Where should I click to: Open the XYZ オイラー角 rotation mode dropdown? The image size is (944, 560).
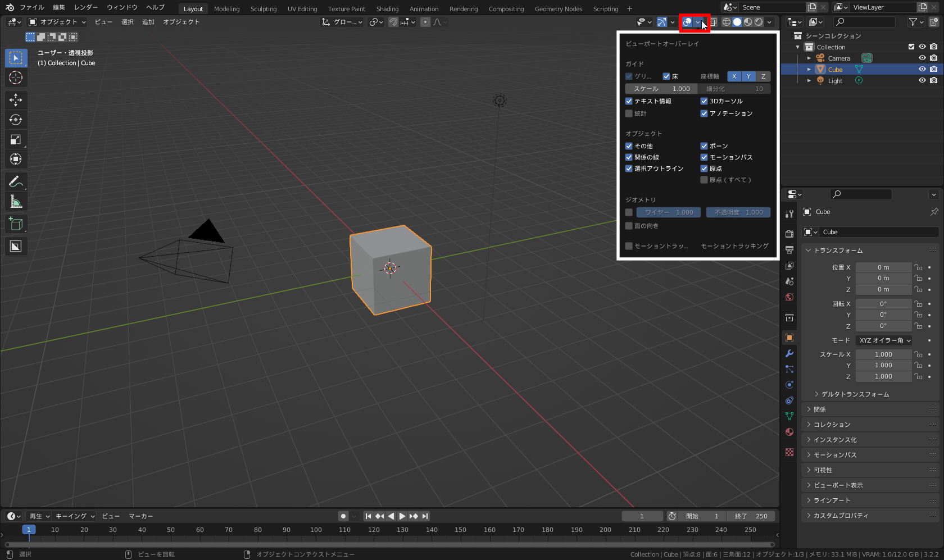click(884, 340)
